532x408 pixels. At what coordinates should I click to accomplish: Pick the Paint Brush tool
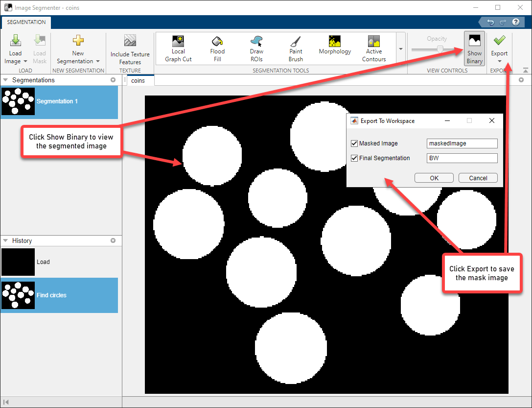[x=296, y=49]
